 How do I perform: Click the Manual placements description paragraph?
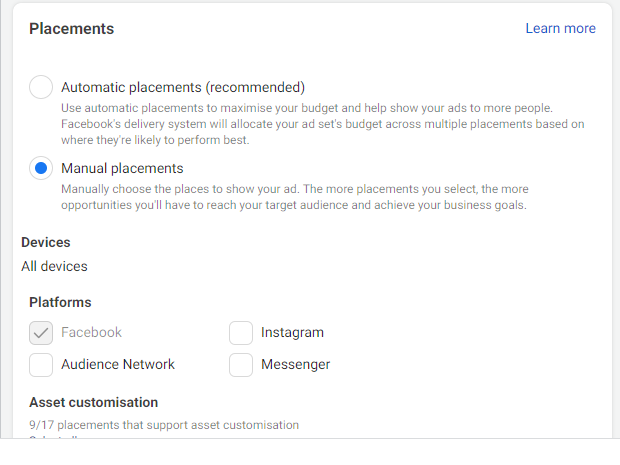coord(295,197)
